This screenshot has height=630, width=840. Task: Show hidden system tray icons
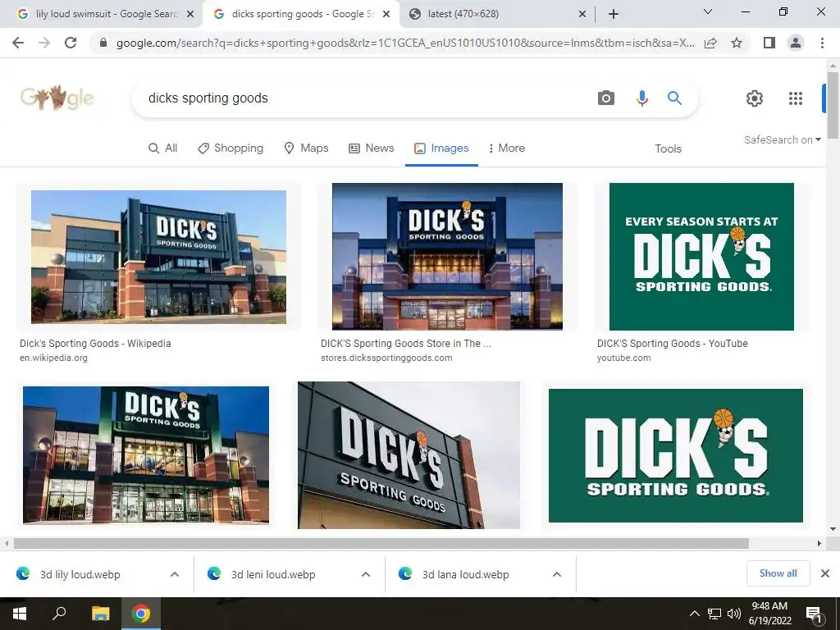click(694, 614)
